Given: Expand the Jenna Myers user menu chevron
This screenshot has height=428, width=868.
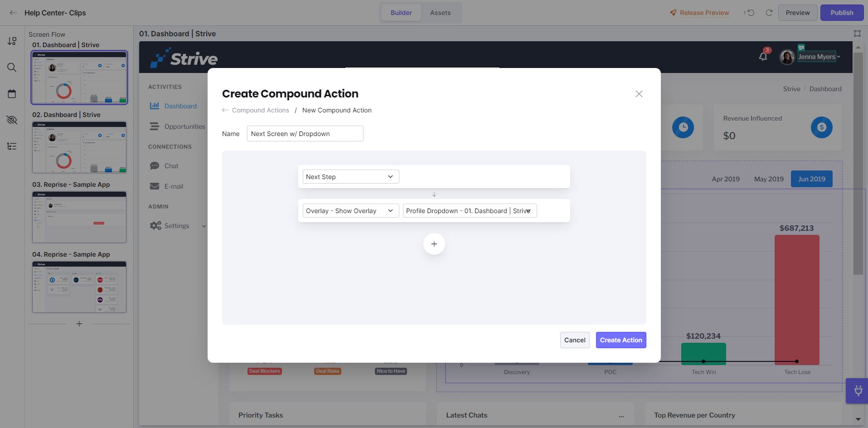Looking at the screenshot, I should (839, 57).
